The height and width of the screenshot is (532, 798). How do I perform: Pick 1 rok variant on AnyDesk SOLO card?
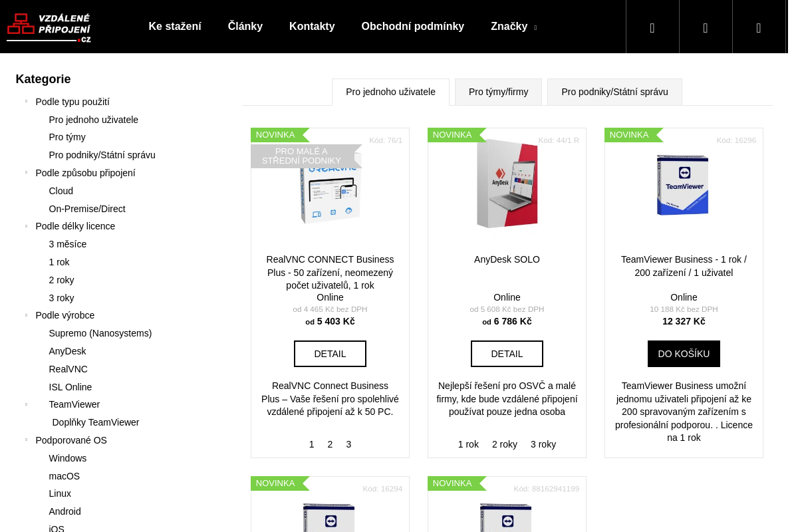(468, 444)
